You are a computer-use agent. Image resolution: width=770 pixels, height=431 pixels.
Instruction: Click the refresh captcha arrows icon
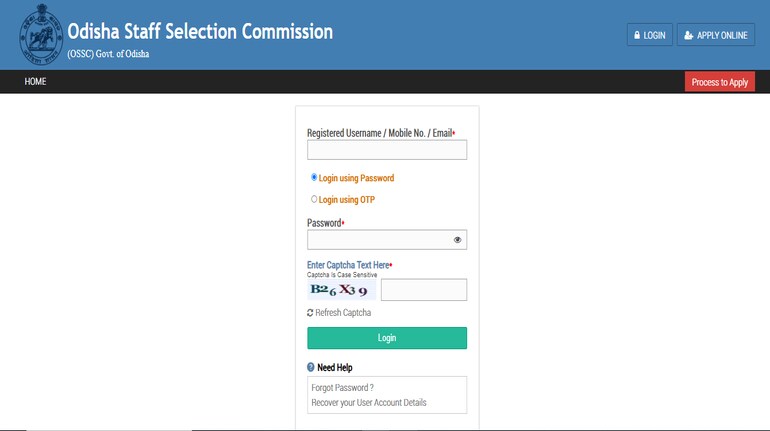pos(310,313)
